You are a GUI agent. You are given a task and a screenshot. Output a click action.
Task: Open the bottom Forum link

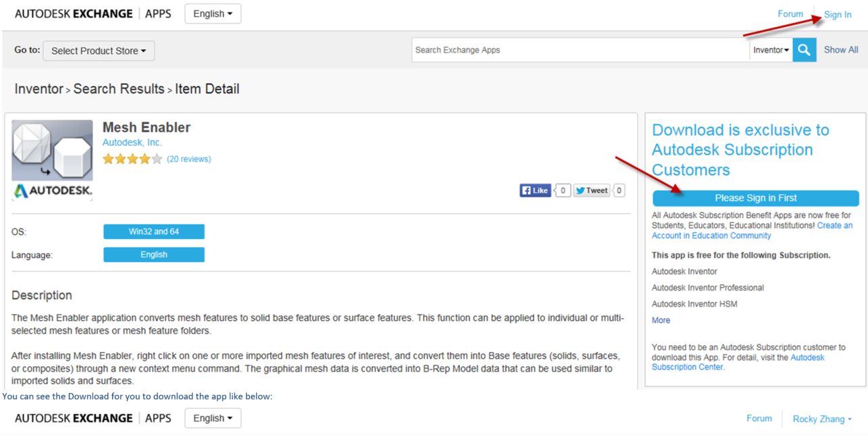click(759, 418)
